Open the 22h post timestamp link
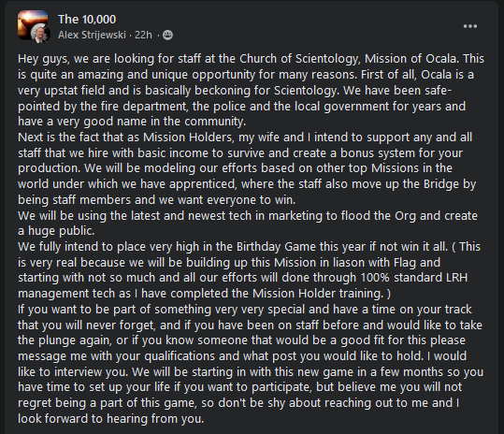This screenshot has height=434, width=504. coord(143,35)
